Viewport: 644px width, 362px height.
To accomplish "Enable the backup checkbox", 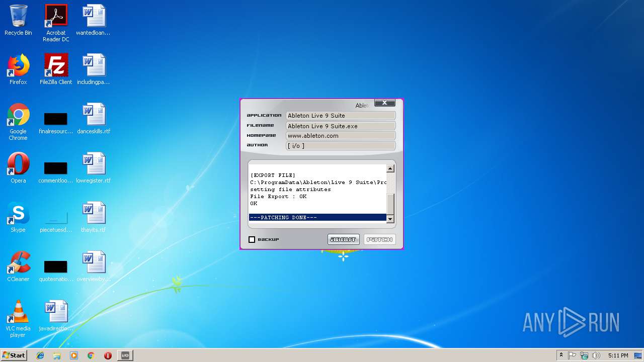I will [252, 239].
